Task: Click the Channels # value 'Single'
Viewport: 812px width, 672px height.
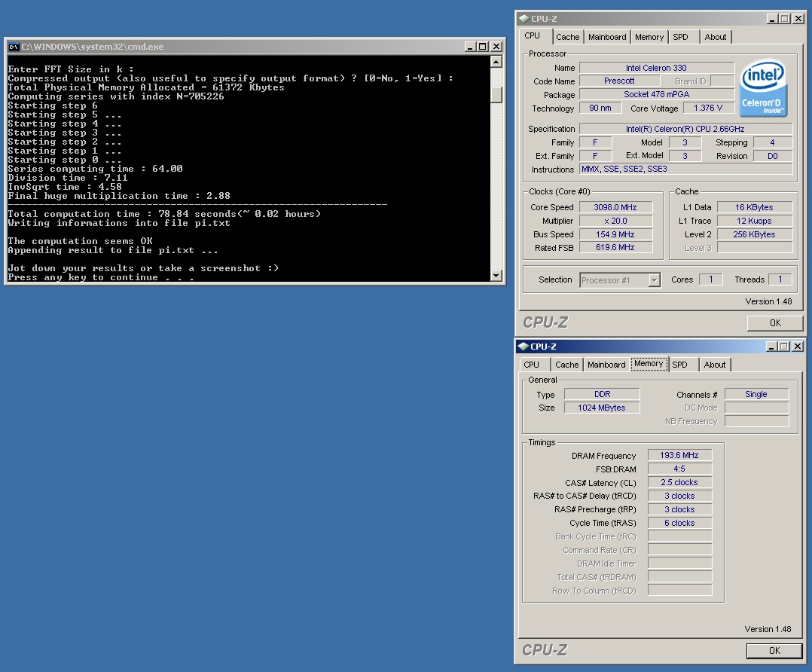Action: [756, 394]
